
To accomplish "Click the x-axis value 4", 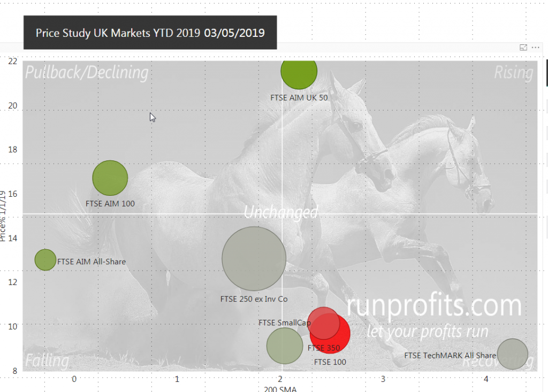I will 486,379.
